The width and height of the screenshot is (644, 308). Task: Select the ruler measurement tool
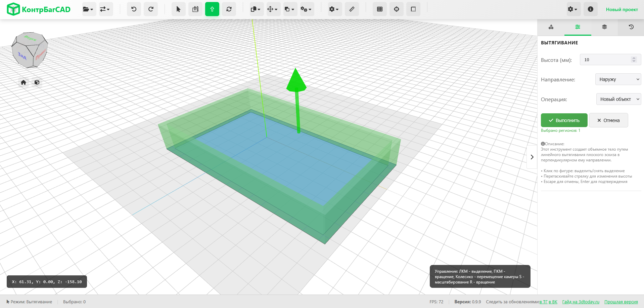pos(352,9)
